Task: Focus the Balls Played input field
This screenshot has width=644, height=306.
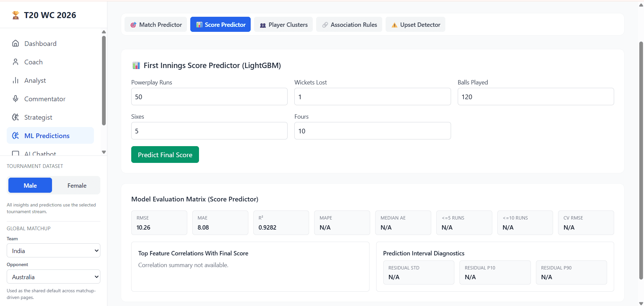Action: pyautogui.click(x=536, y=97)
